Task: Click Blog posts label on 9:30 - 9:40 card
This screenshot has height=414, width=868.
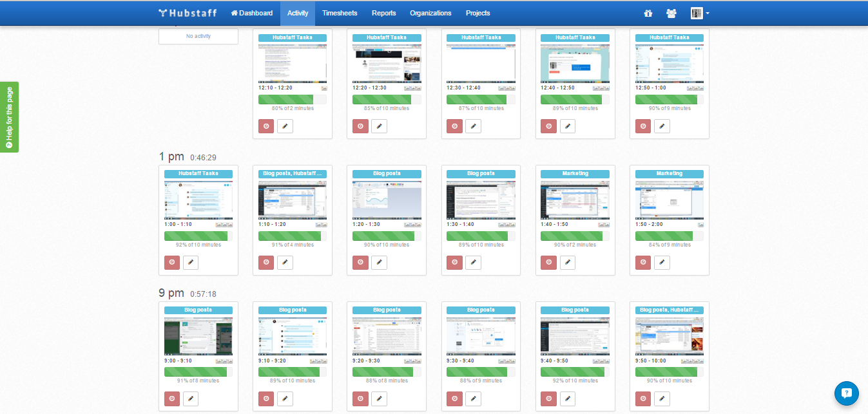Action: click(x=481, y=310)
